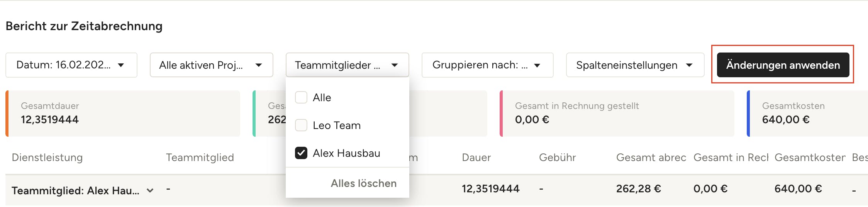Click the Änderungen anwenden button

pos(783,65)
